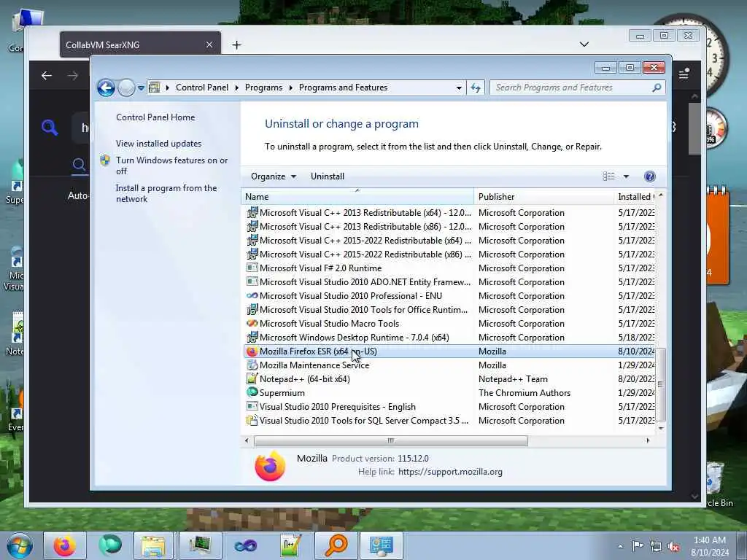Click the horizontal scrollbar thumb in program list
Viewport: 747px width, 560px height.
tap(391, 441)
